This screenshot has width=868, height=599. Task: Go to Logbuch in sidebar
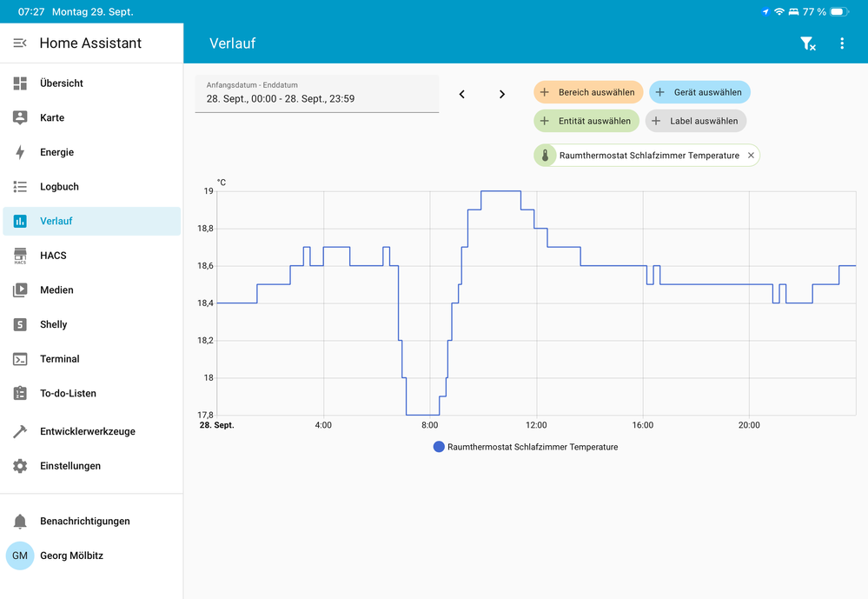59,187
